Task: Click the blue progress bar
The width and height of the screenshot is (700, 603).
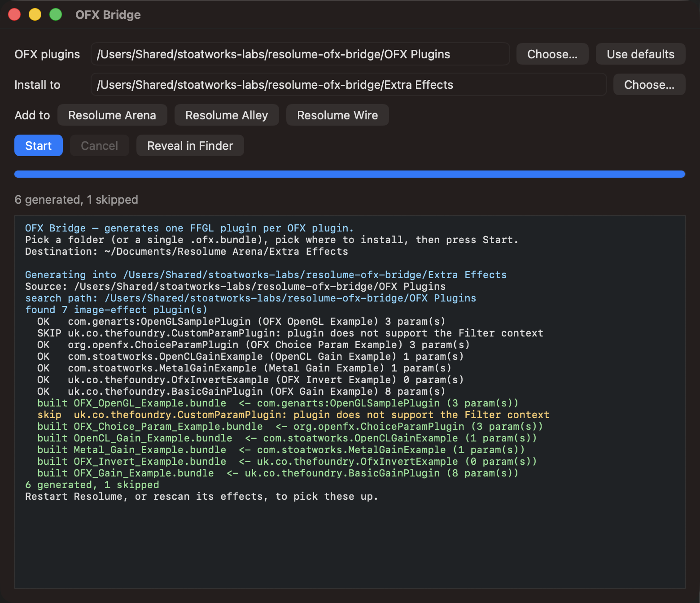Action: tap(350, 174)
